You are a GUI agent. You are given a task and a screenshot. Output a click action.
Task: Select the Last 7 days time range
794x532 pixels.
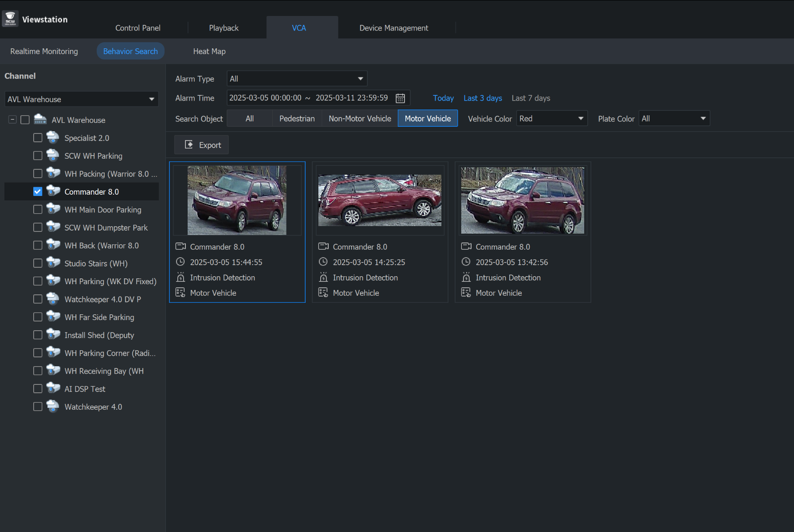click(x=531, y=98)
